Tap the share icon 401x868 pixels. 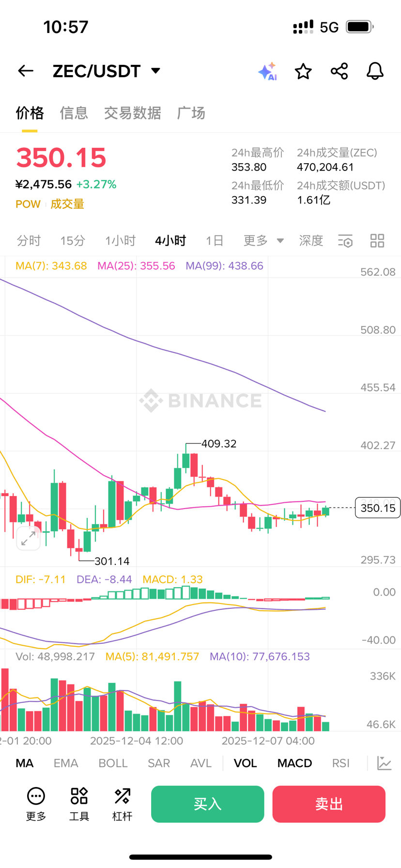click(x=339, y=71)
